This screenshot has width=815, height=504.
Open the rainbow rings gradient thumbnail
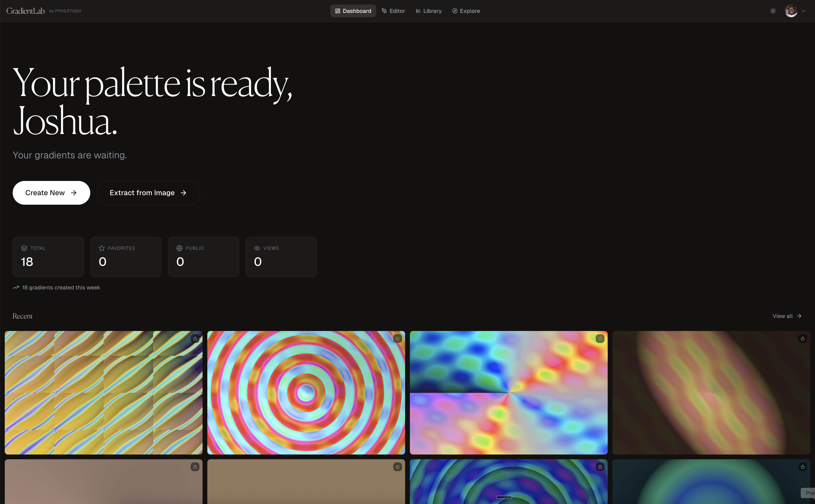306,393
